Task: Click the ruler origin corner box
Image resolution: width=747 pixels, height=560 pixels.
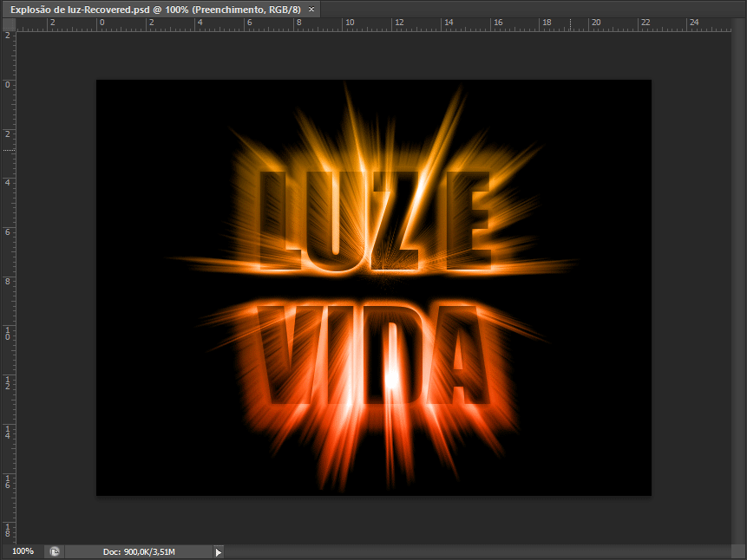Action: click(x=8, y=24)
